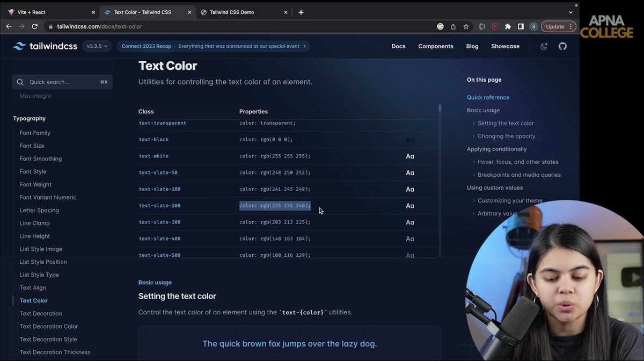Open Font Weight in sidebar

[36, 184]
